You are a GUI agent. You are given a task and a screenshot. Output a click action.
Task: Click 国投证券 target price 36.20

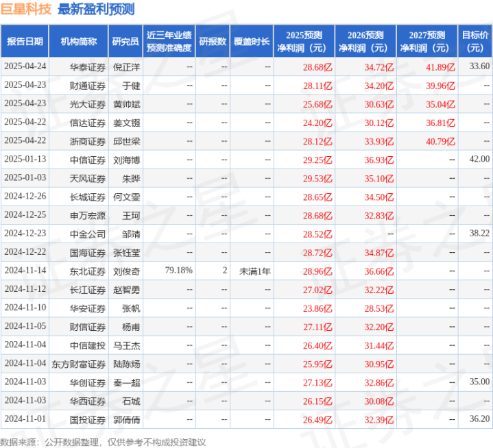pyautogui.click(x=479, y=419)
